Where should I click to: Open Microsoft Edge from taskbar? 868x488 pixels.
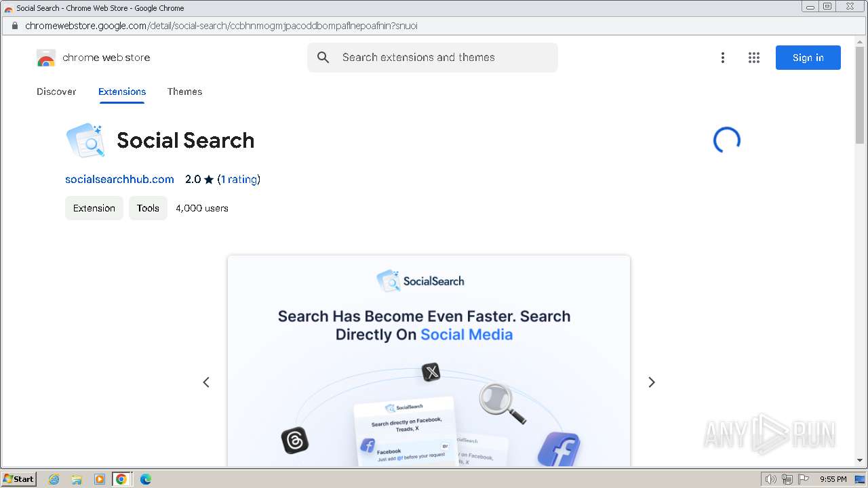[x=145, y=479]
